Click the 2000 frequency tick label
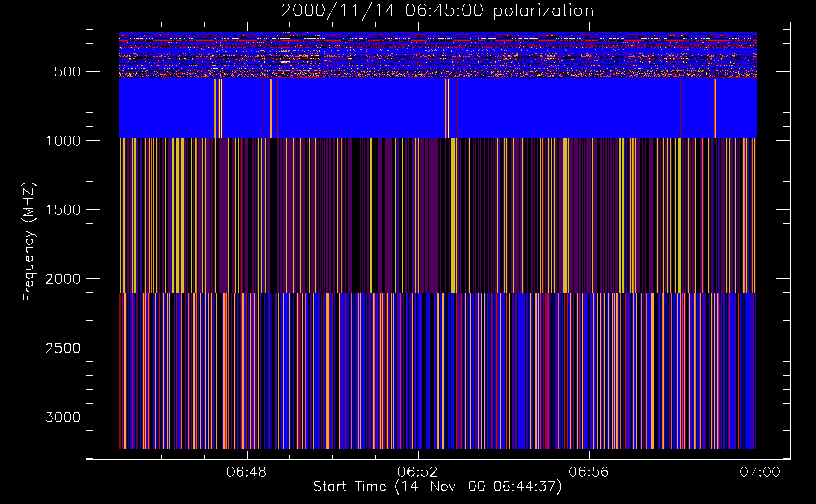The width and height of the screenshot is (816, 504). click(x=63, y=279)
